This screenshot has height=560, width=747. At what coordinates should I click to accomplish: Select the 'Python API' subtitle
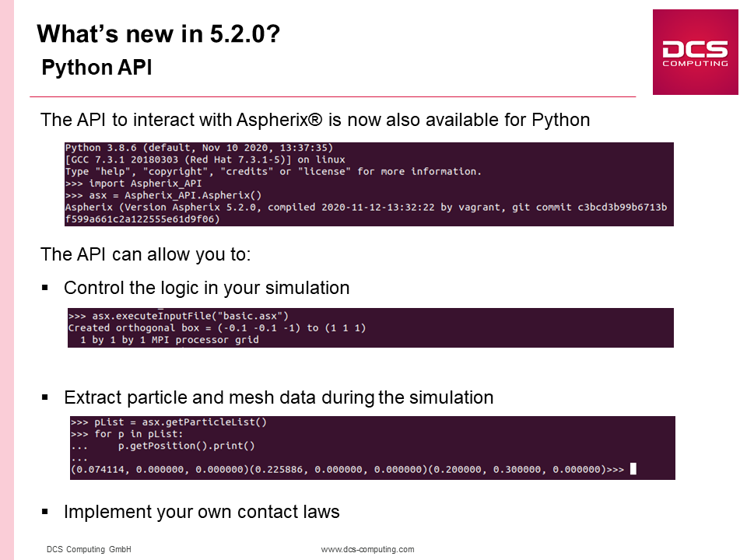coord(96,67)
